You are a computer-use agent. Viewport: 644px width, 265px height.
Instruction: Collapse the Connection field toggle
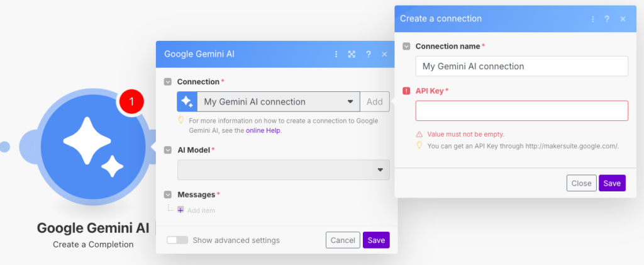[x=167, y=82]
